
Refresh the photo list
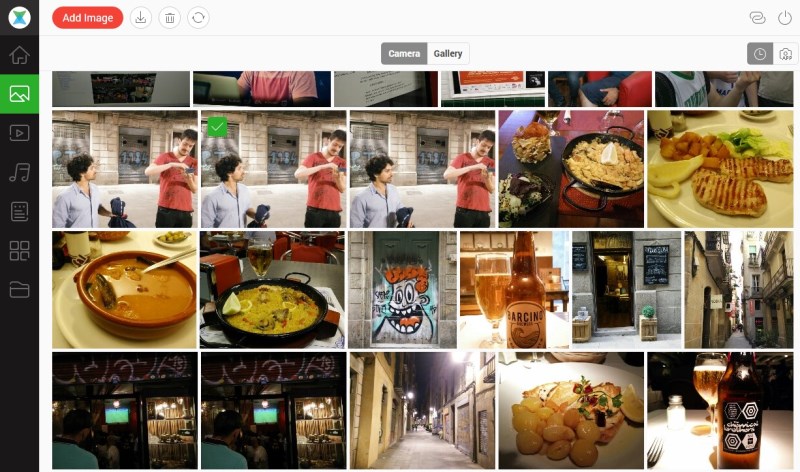click(x=198, y=18)
